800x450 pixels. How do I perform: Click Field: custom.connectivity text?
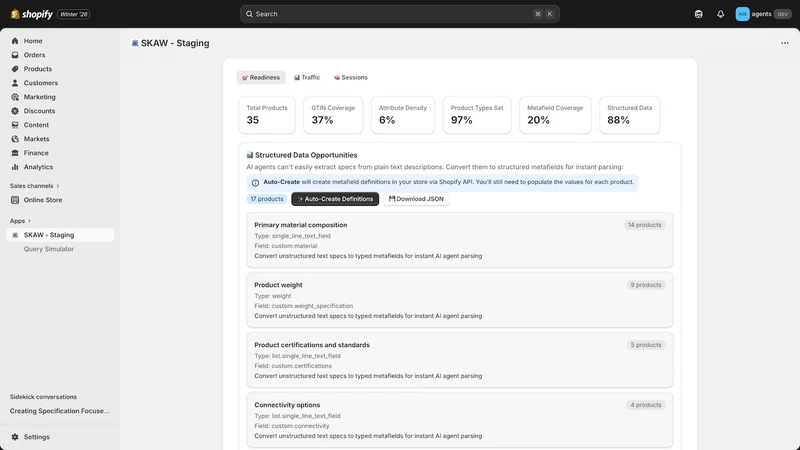(x=292, y=426)
